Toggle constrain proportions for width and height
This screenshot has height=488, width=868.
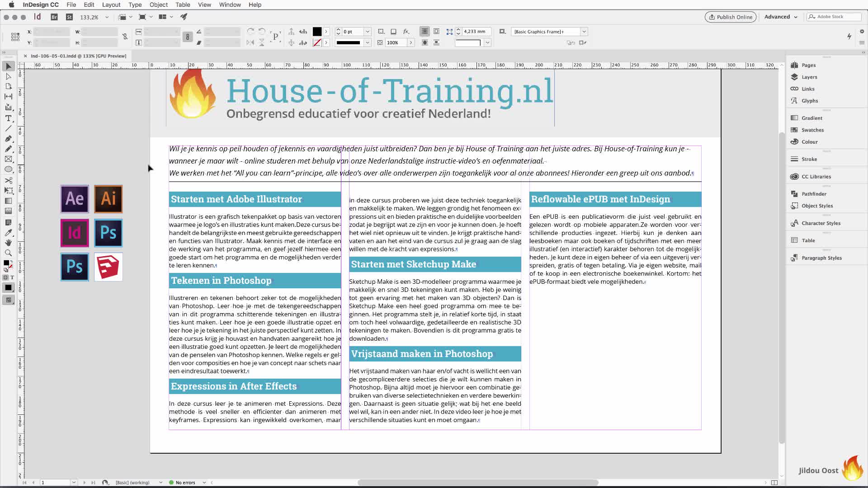125,37
